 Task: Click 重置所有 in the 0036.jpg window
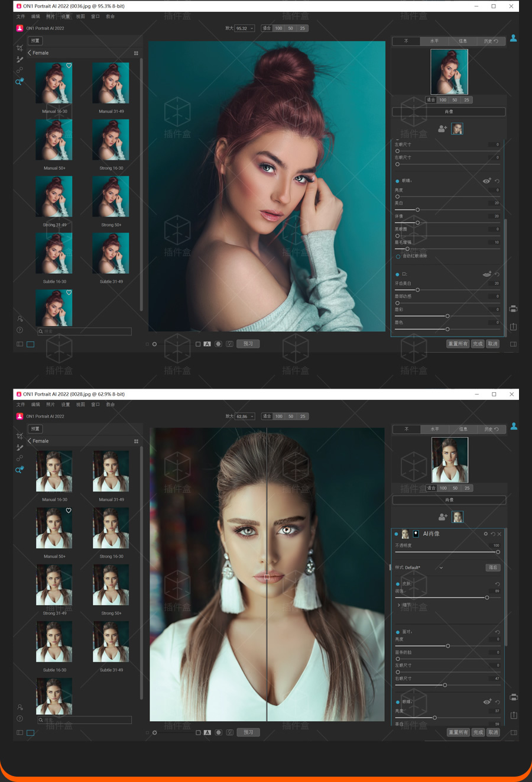[x=458, y=344]
